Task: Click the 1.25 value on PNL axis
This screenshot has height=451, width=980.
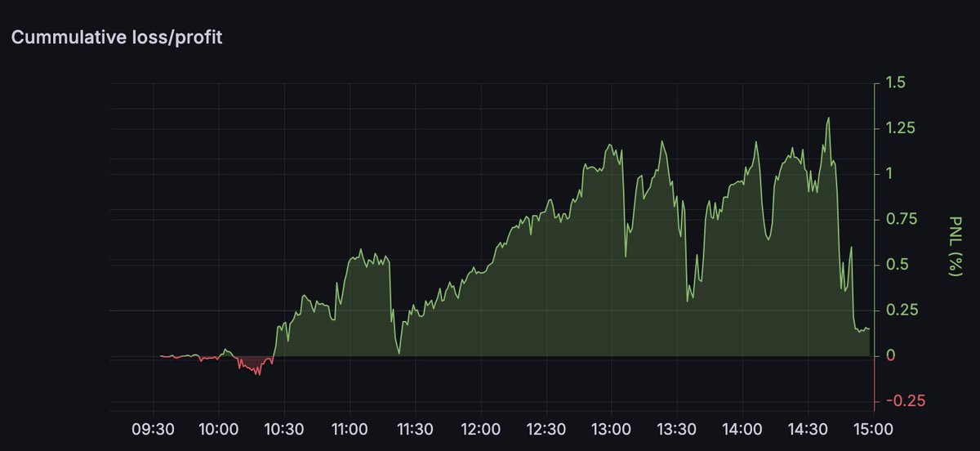Action: click(901, 128)
